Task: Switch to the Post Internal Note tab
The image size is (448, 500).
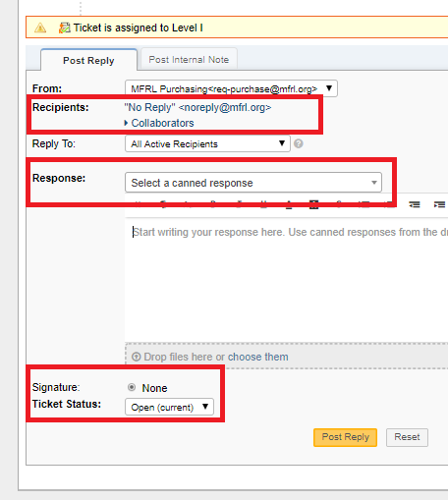Action: pyautogui.click(x=189, y=59)
